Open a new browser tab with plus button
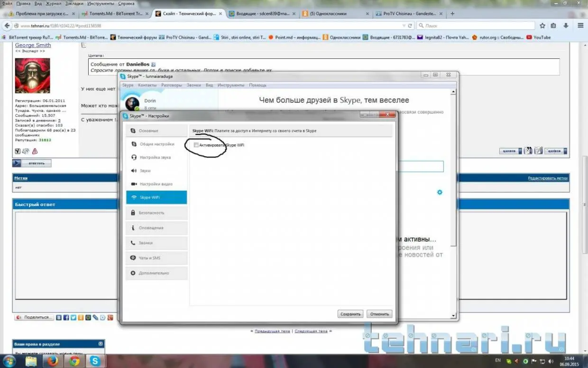The width and height of the screenshot is (588, 368). point(452,14)
